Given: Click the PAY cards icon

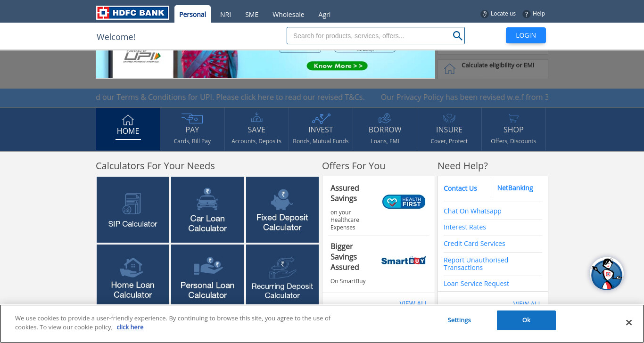Looking at the screenshot, I should 192,118.
